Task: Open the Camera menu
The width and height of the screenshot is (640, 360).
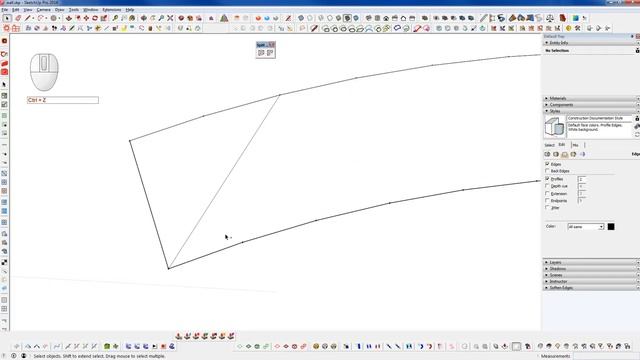Action: click(x=44, y=9)
